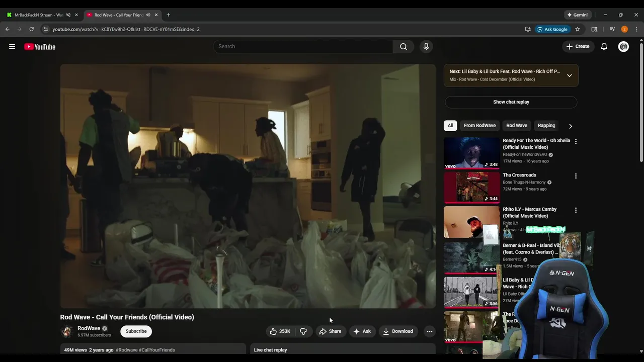
Task: Click the main video player
Action: point(248,186)
